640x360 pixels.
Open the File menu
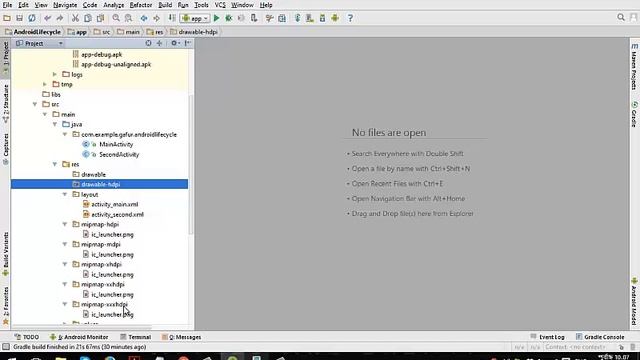point(7,5)
